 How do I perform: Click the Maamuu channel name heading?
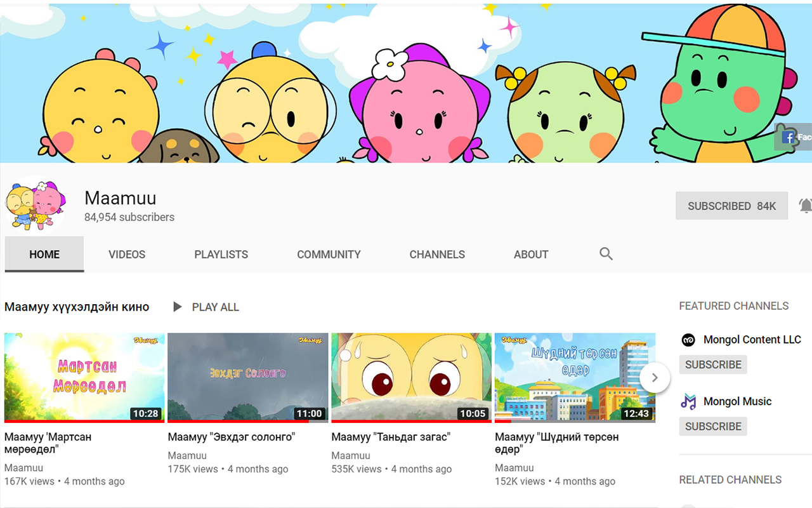tap(121, 197)
